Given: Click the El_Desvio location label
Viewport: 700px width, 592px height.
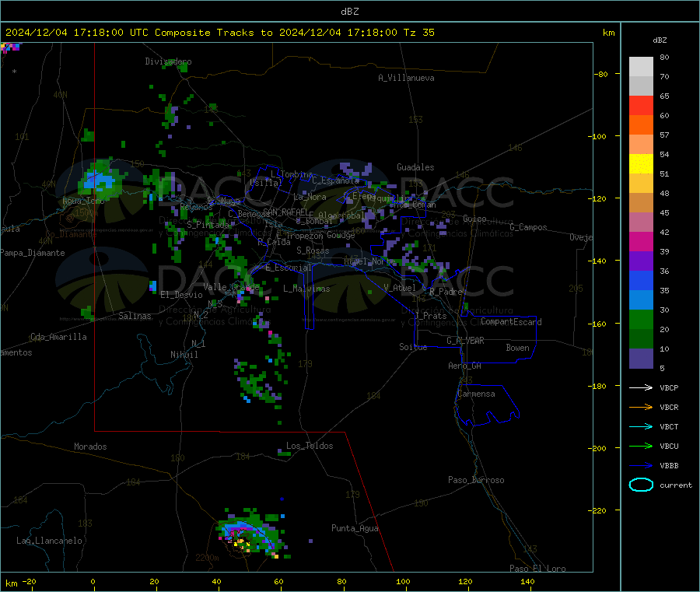Looking at the screenshot, I should coord(181,295).
